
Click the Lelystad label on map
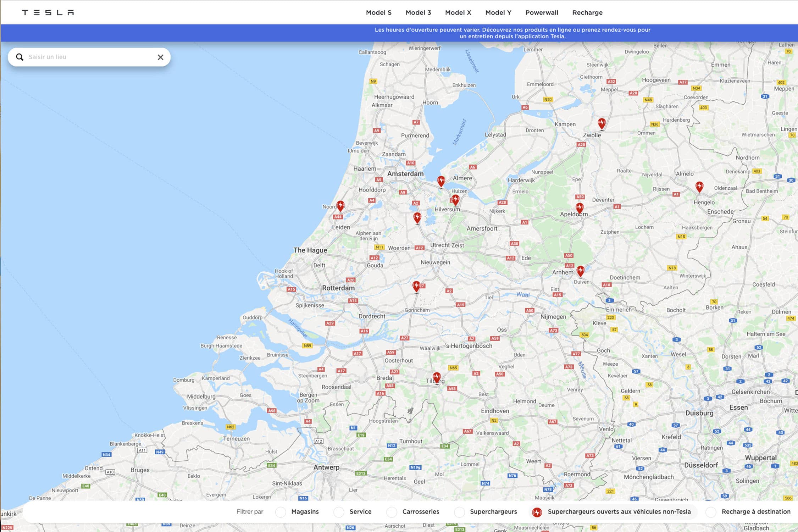pos(495,135)
